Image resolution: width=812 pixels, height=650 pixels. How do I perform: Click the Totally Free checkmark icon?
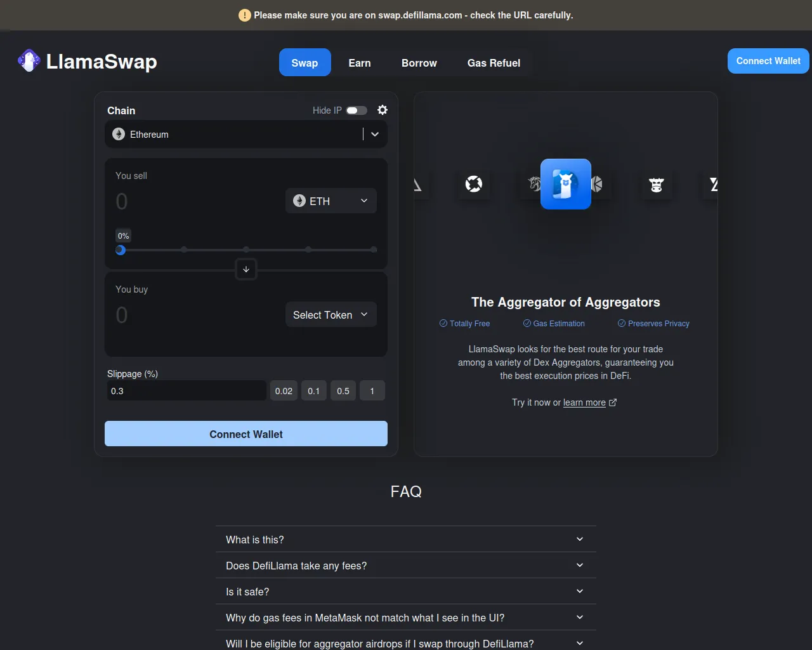click(x=443, y=323)
